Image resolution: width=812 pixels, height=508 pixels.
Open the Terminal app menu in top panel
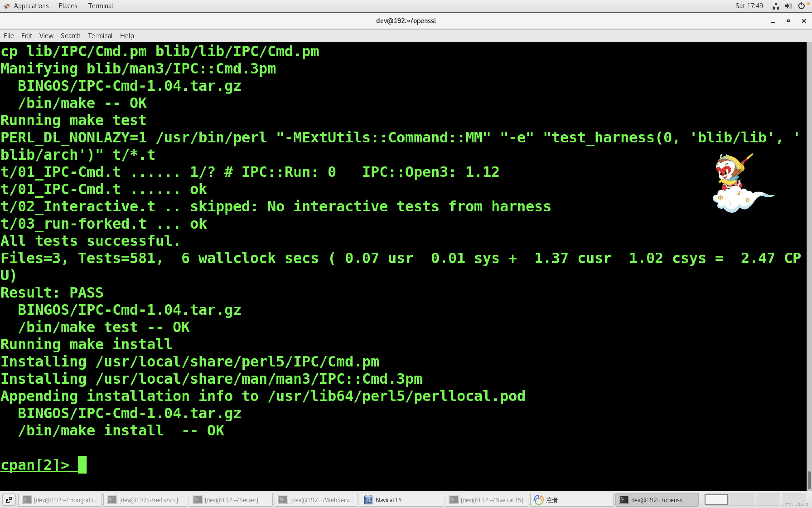tap(101, 6)
